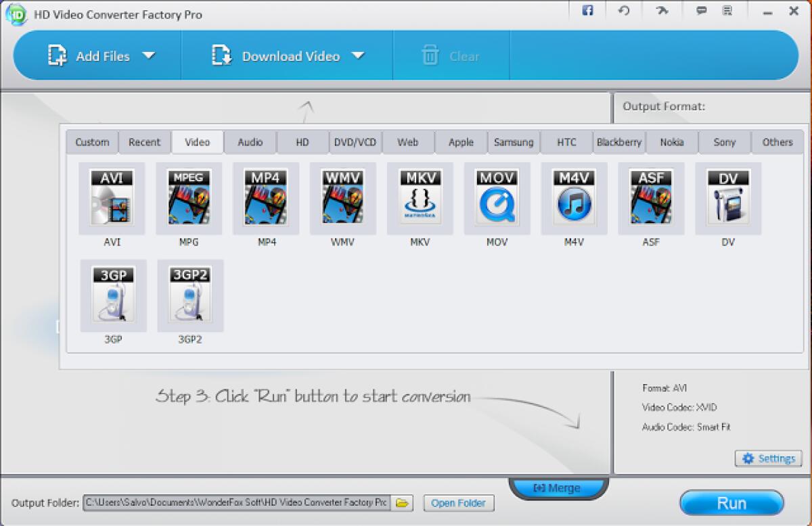Click the output folder path field

tap(237, 503)
